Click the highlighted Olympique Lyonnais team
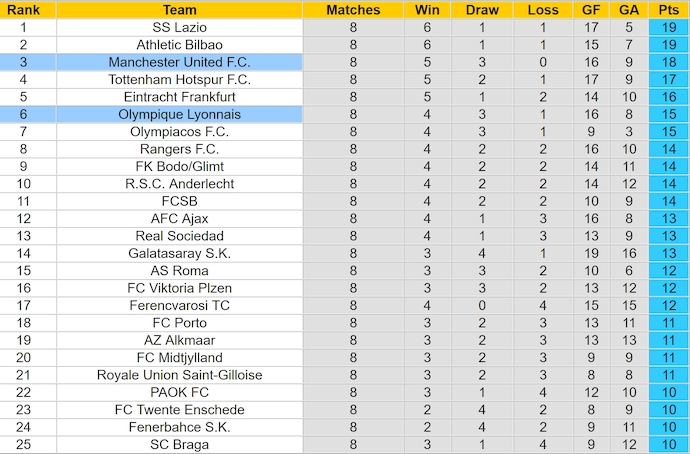The height and width of the screenshot is (454, 690). point(180,114)
